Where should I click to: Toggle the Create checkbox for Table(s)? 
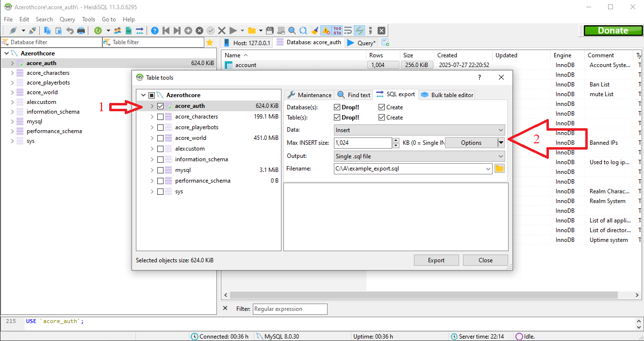[x=382, y=117]
